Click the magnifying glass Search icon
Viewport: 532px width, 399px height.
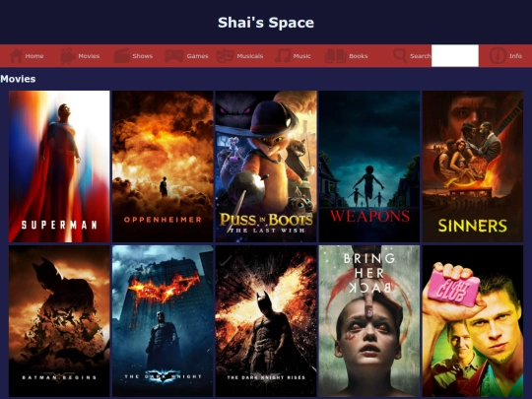[400, 56]
